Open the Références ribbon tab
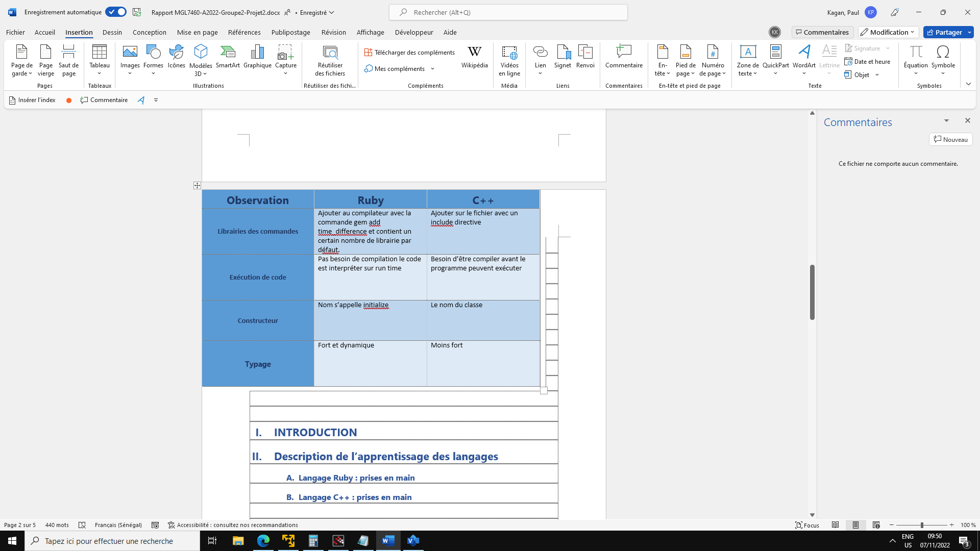 [244, 32]
